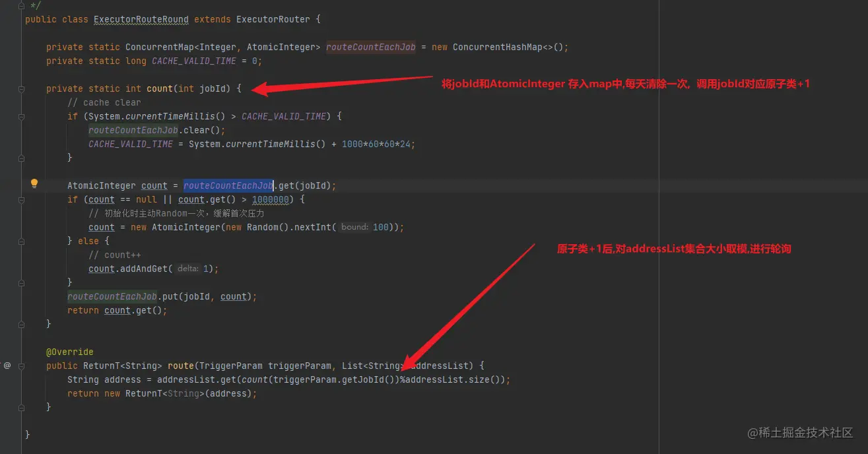868x454 pixels.
Task: Click routeCountEachJob in the .clear() line
Action: pos(133,130)
